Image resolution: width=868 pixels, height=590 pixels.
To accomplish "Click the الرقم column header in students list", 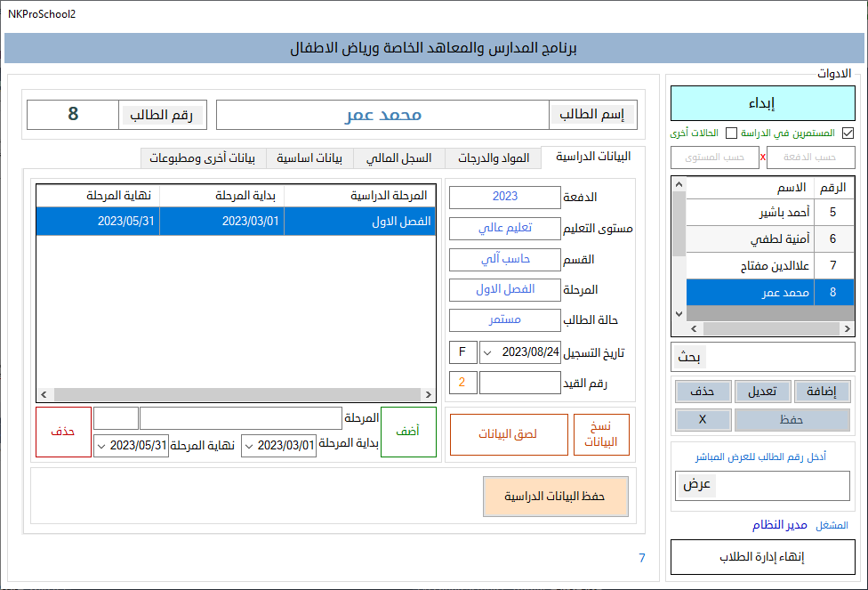I will tap(834, 188).
